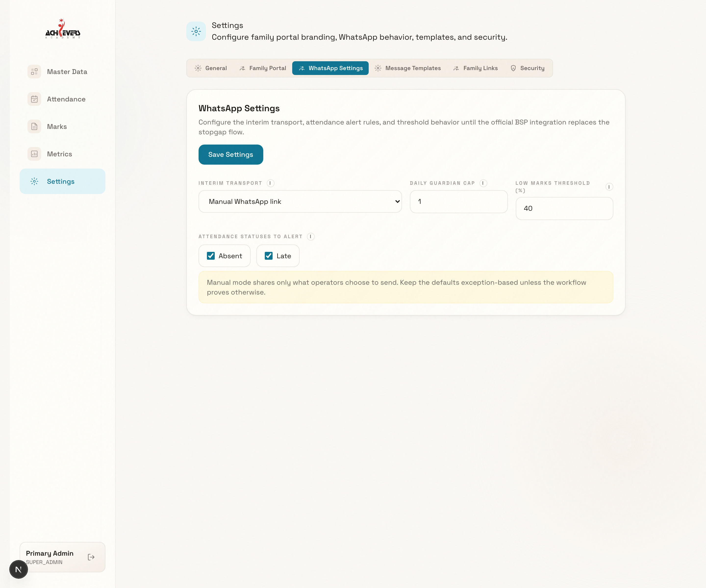This screenshot has height=588, width=706.
Task: Click the Master Data grid icon
Action: 34,72
